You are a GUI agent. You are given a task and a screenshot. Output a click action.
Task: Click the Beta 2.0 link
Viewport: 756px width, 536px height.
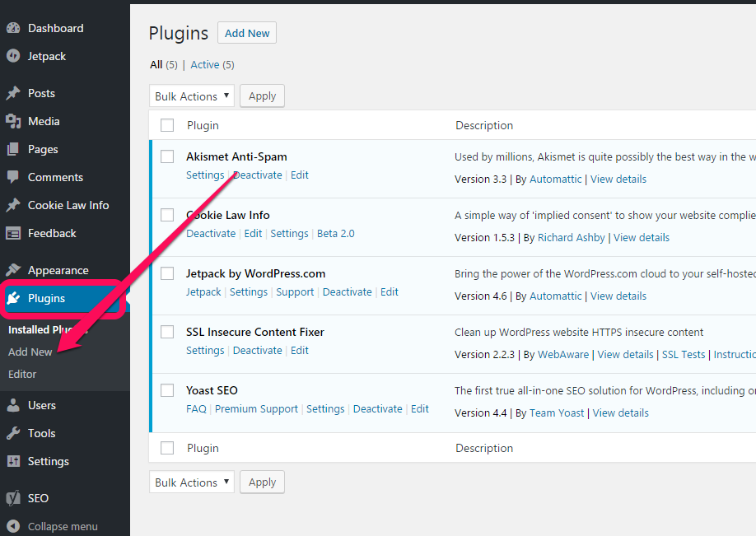coord(335,233)
